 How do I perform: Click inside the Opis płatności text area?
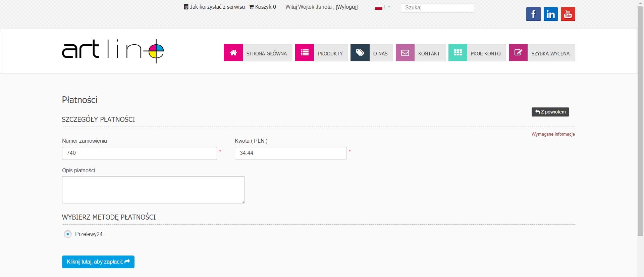pos(153,190)
